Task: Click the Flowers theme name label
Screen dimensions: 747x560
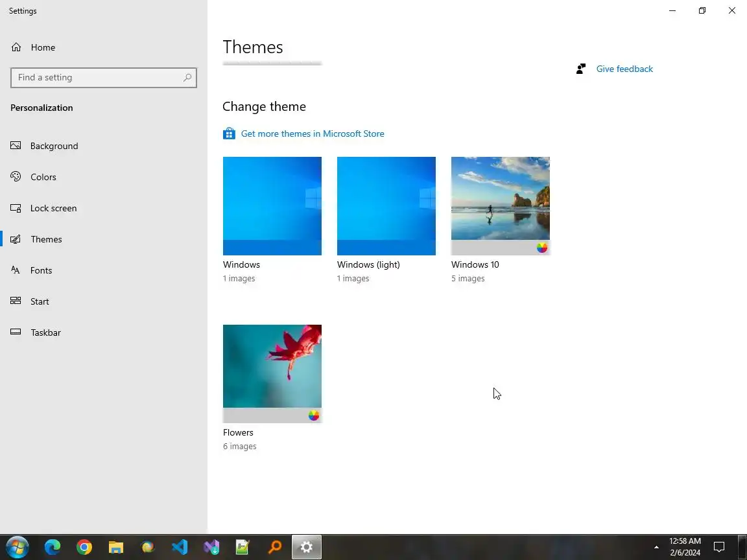Action: pyautogui.click(x=238, y=432)
